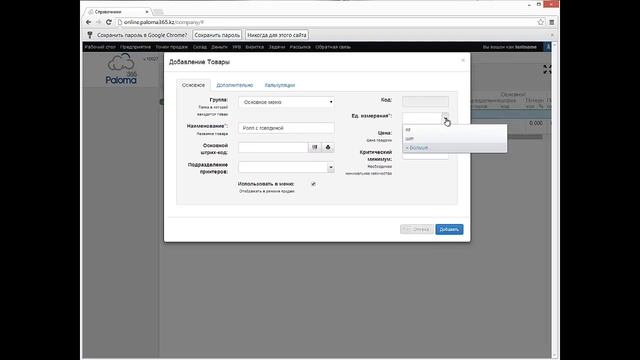Click the user profile icon in top bar

548,47
